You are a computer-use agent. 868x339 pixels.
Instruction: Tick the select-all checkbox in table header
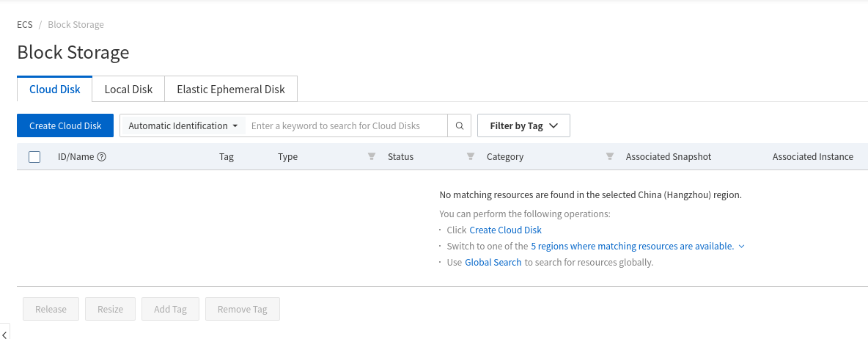[34, 156]
